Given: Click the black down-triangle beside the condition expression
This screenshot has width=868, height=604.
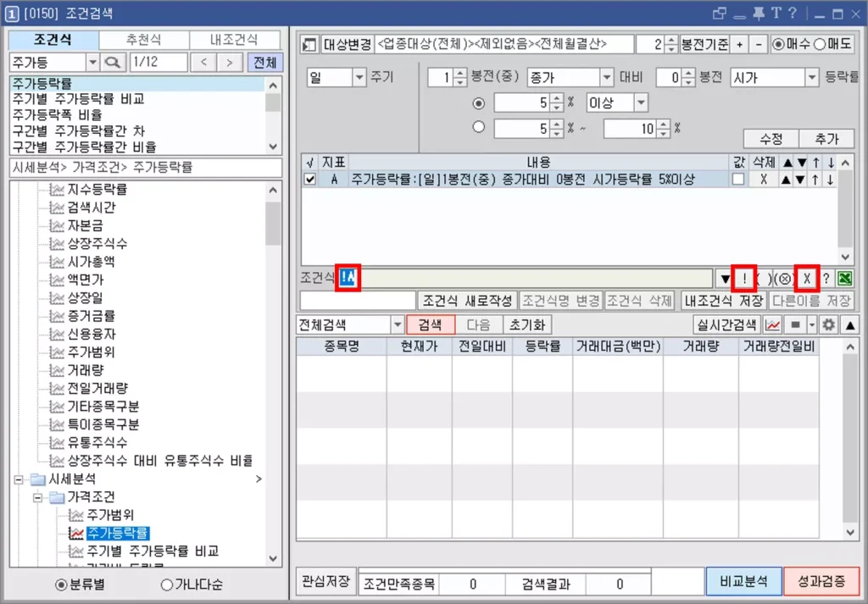Looking at the screenshot, I should [x=725, y=279].
